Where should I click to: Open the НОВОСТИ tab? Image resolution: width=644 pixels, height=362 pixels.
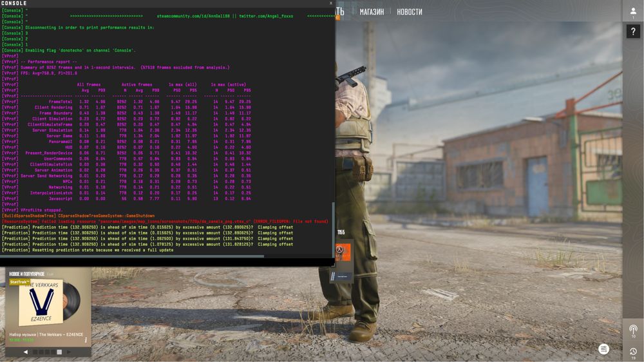409,12
